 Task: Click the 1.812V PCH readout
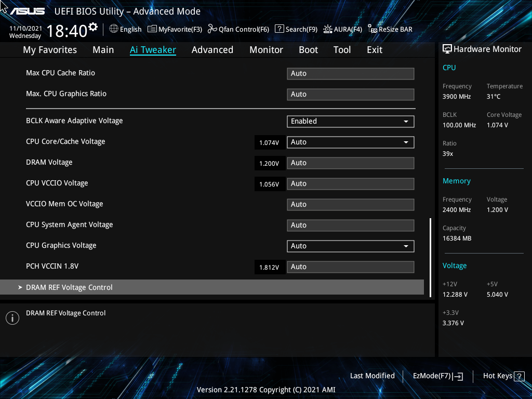point(270,268)
